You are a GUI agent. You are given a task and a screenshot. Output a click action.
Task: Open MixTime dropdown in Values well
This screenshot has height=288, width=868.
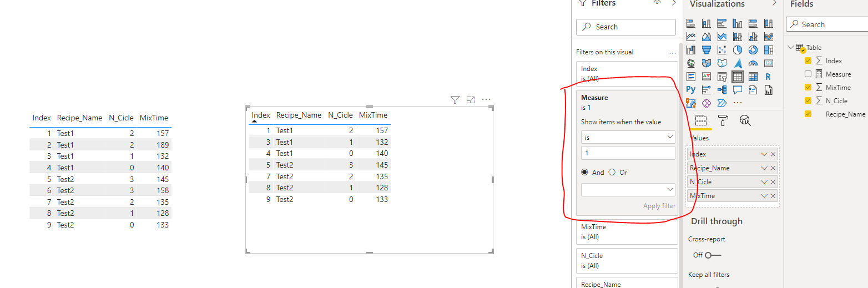coord(764,196)
